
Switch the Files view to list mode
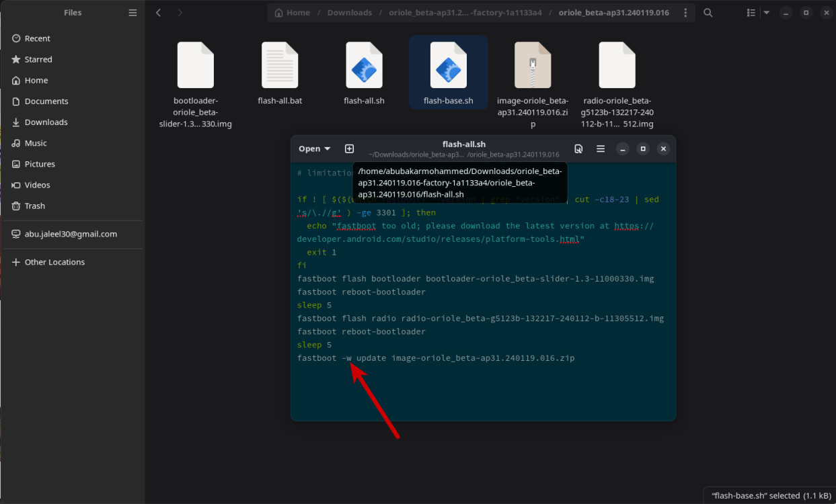[x=751, y=12]
